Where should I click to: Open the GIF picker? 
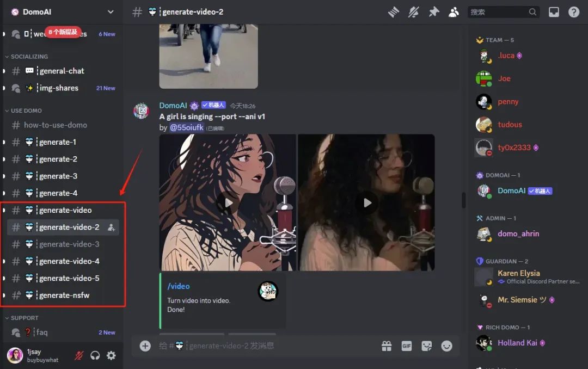pyautogui.click(x=406, y=346)
